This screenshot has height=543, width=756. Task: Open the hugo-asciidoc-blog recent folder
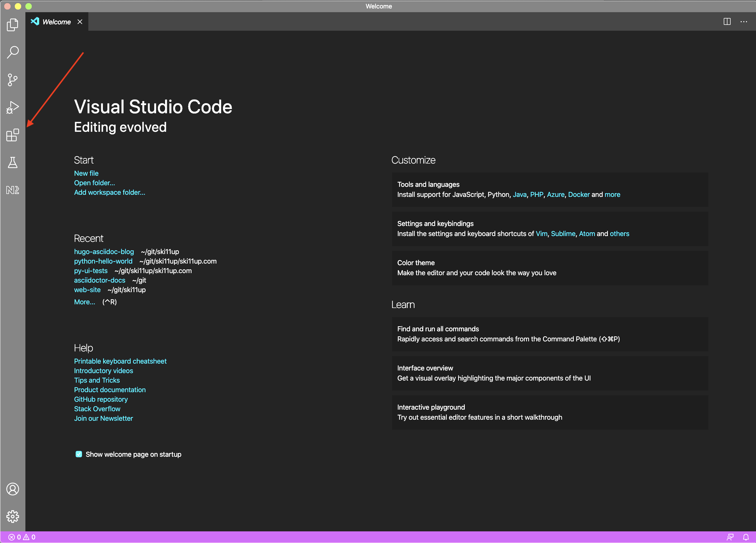pyautogui.click(x=104, y=251)
